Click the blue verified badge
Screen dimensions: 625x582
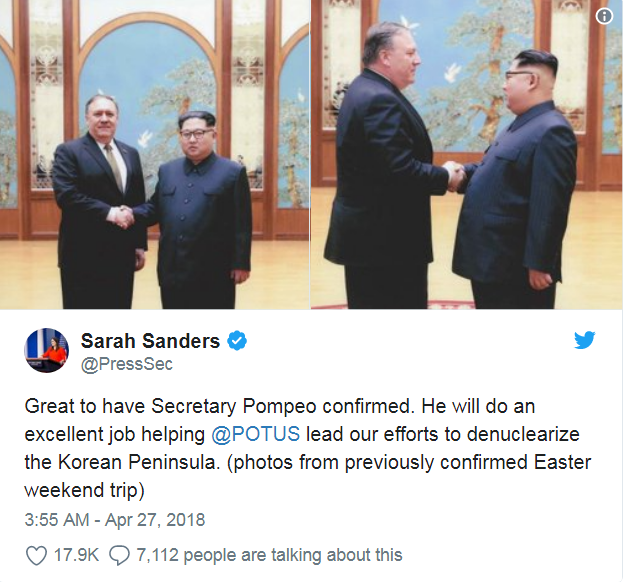point(237,341)
